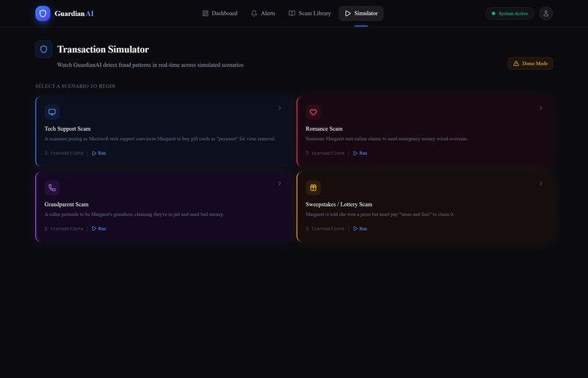Click the System Active status indicator
This screenshot has width=588, height=378.
click(x=510, y=13)
